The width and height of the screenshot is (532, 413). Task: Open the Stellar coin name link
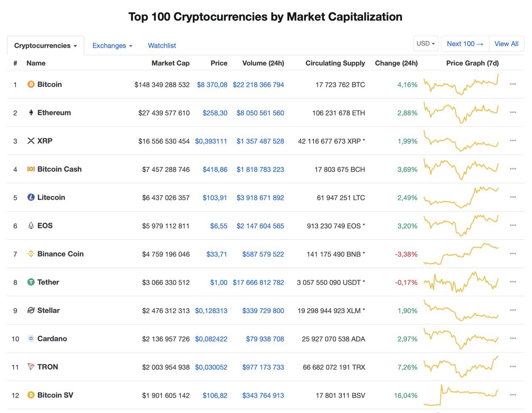49,310
